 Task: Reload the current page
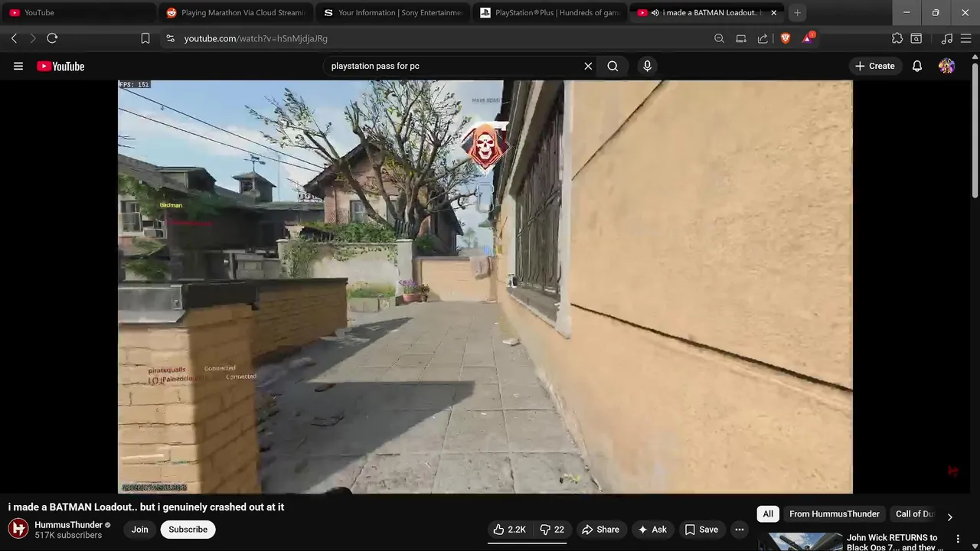[52, 38]
